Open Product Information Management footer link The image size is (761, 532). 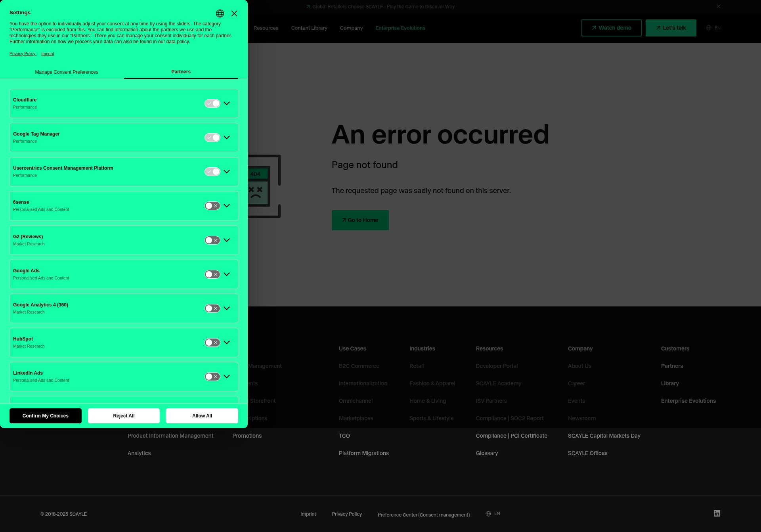click(x=170, y=436)
